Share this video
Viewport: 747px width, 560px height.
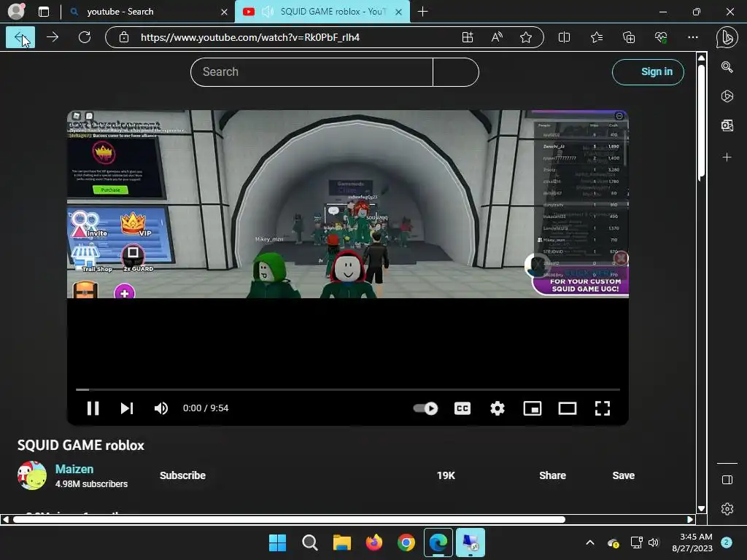pos(553,475)
